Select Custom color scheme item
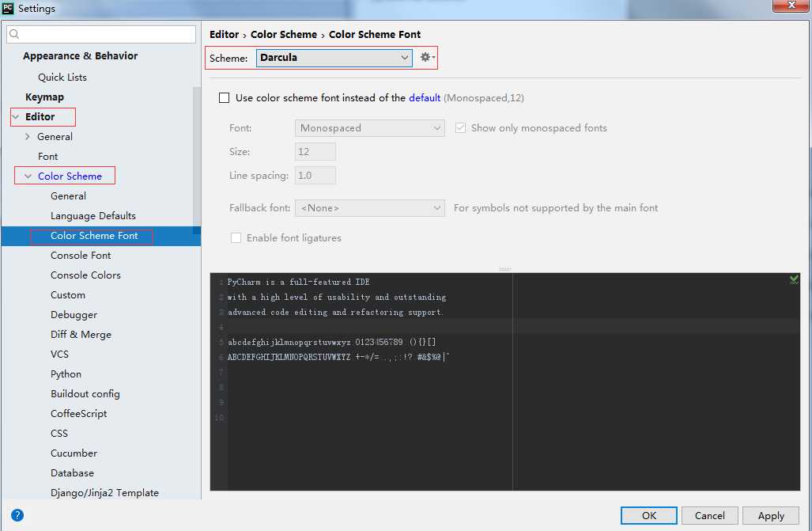The height and width of the screenshot is (531, 812). 68,294
